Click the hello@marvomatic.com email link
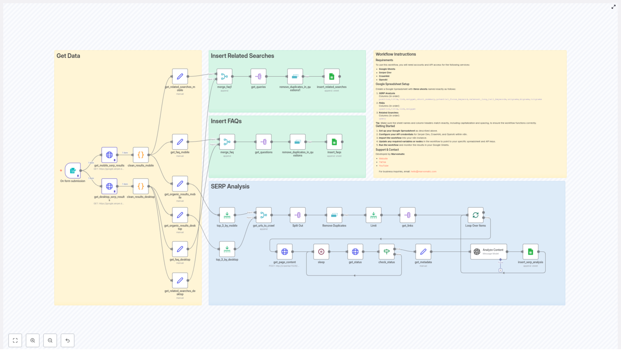Viewport: 621px width, 364px height. 424,172
